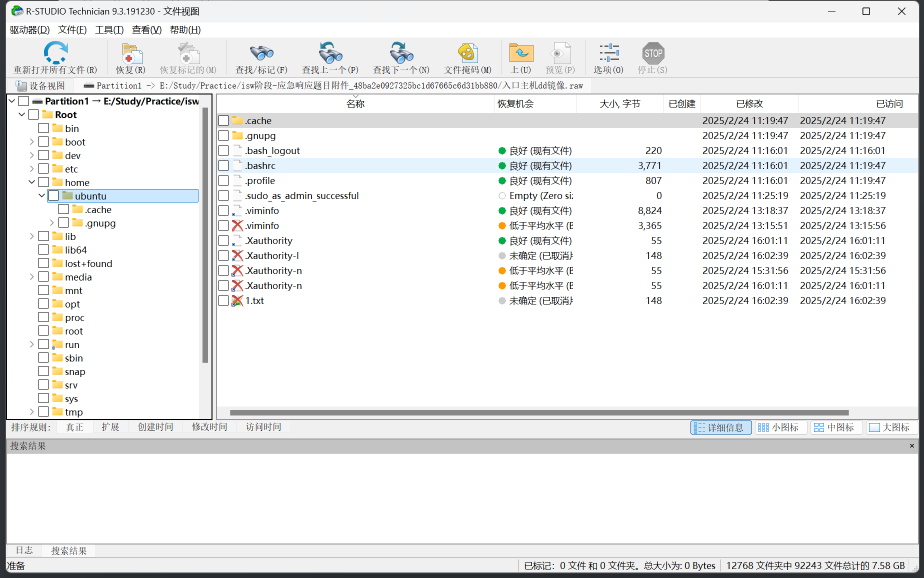Image resolution: width=924 pixels, height=578 pixels.
Task: Click the .gnupg folder icon in file list
Action: tap(237, 135)
